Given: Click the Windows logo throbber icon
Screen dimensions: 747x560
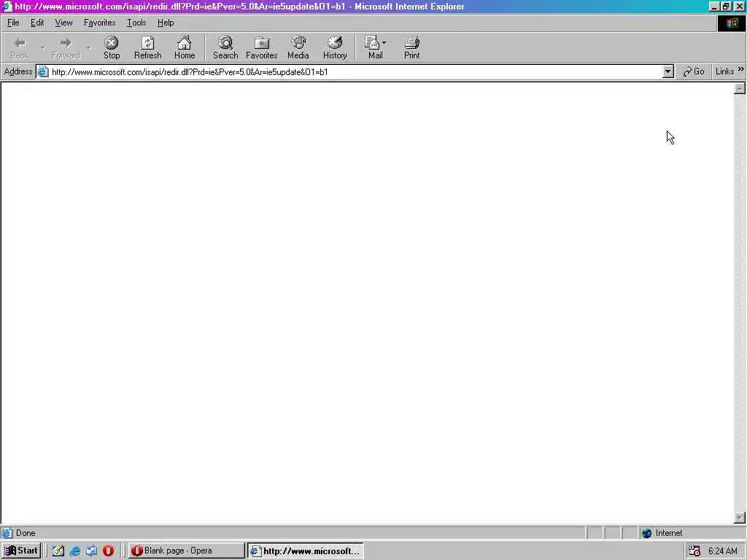Looking at the screenshot, I should click(732, 23).
